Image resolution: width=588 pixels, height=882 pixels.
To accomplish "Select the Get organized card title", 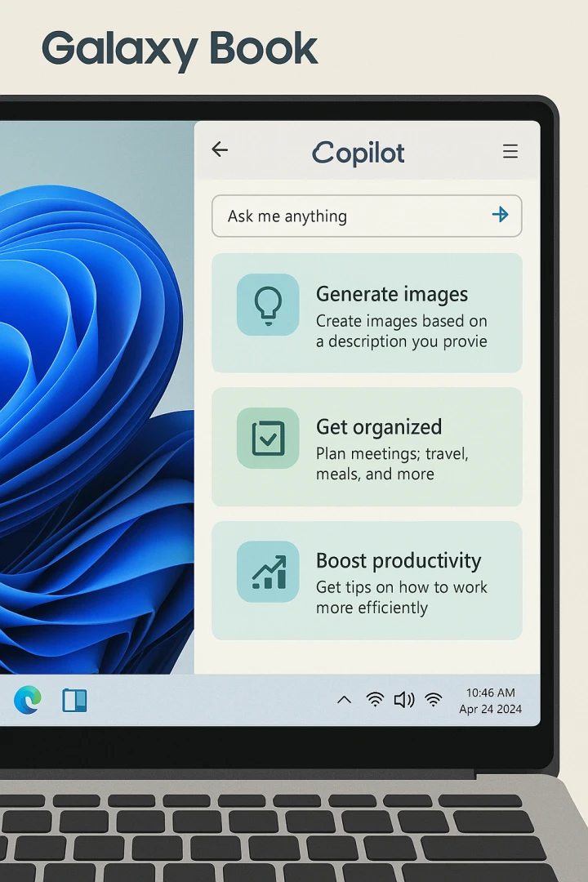I will (x=379, y=427).
